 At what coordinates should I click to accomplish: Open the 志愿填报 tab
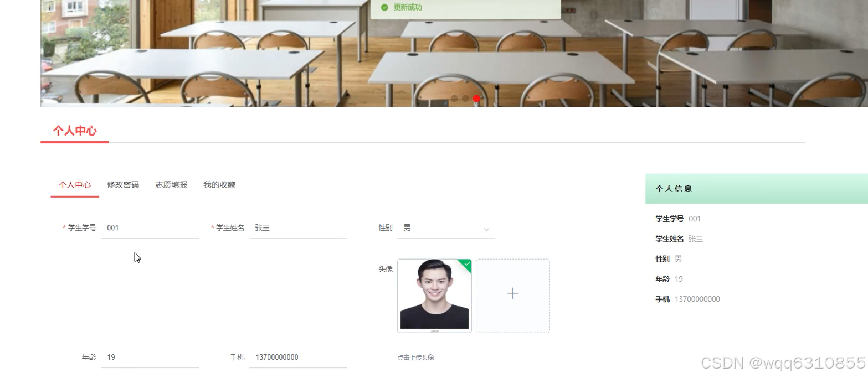click(x=171, y=185)
